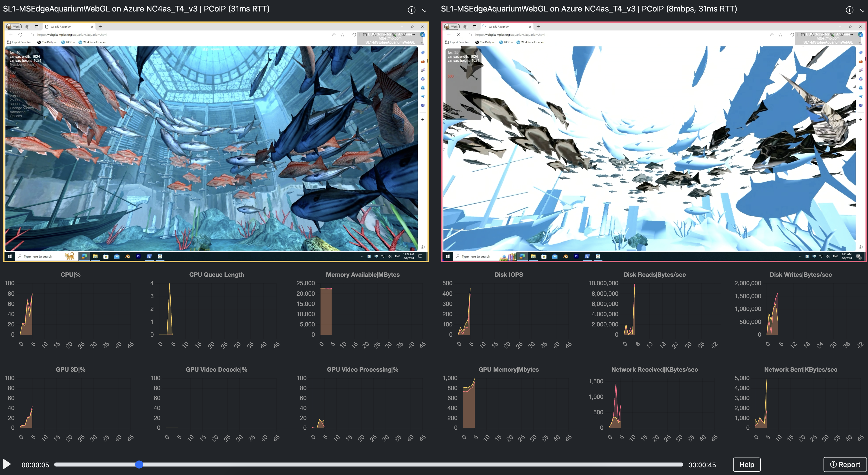Click the Windows Start button in the right video
Screen dimensions: 868x475
[448, 256]
